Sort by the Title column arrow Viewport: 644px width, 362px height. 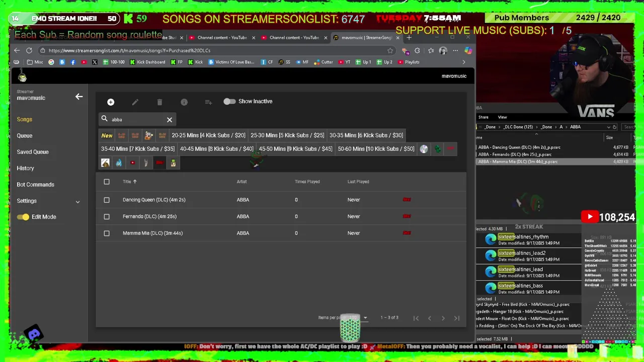[x=135, y=182]
